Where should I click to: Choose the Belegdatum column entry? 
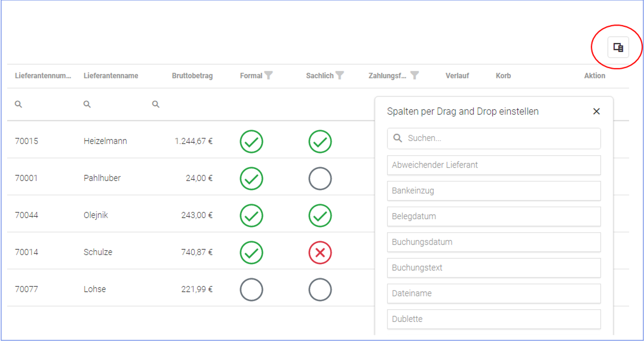click(494, 216)
